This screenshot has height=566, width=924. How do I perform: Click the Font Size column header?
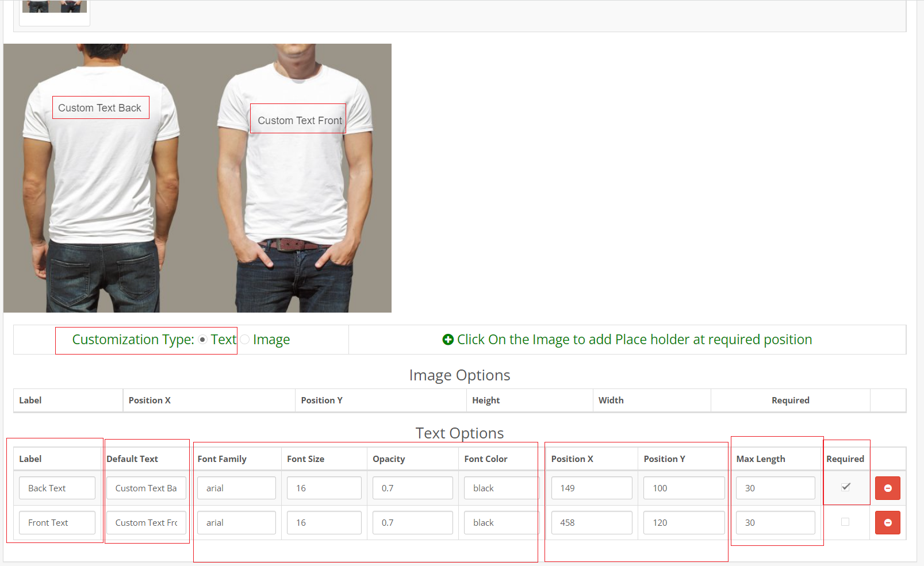click(305, 459)
